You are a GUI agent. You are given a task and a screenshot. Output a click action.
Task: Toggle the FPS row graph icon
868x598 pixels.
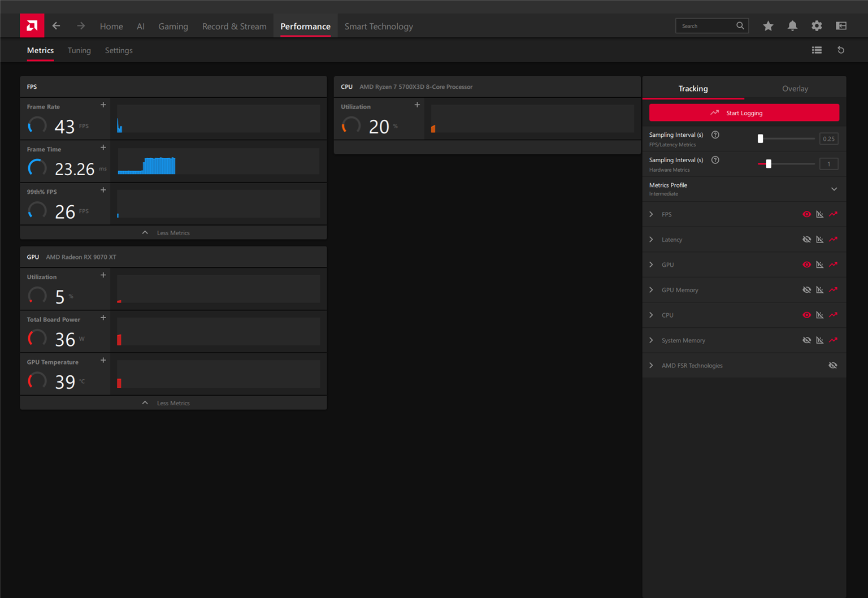pyautogui.click(x=820, y=214)
